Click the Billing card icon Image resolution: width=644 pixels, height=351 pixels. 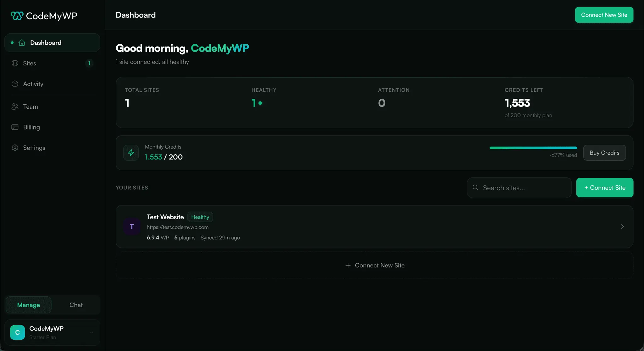point(15,127)
